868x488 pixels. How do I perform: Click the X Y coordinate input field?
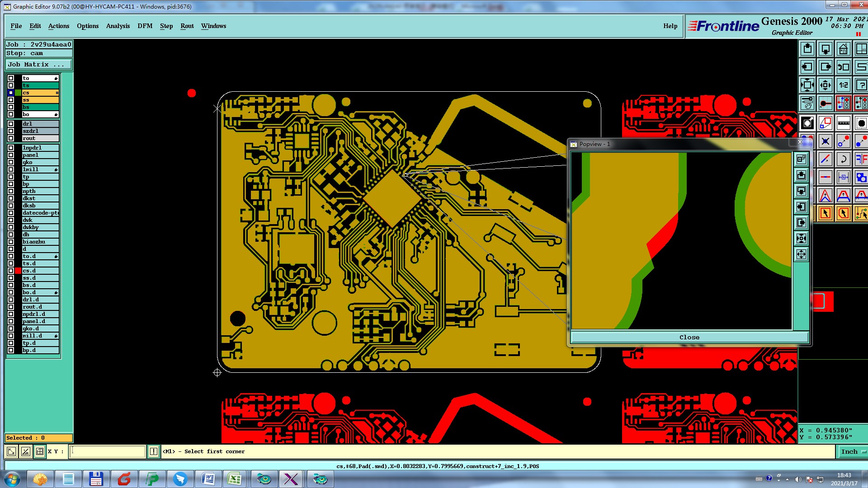[107, 451]
